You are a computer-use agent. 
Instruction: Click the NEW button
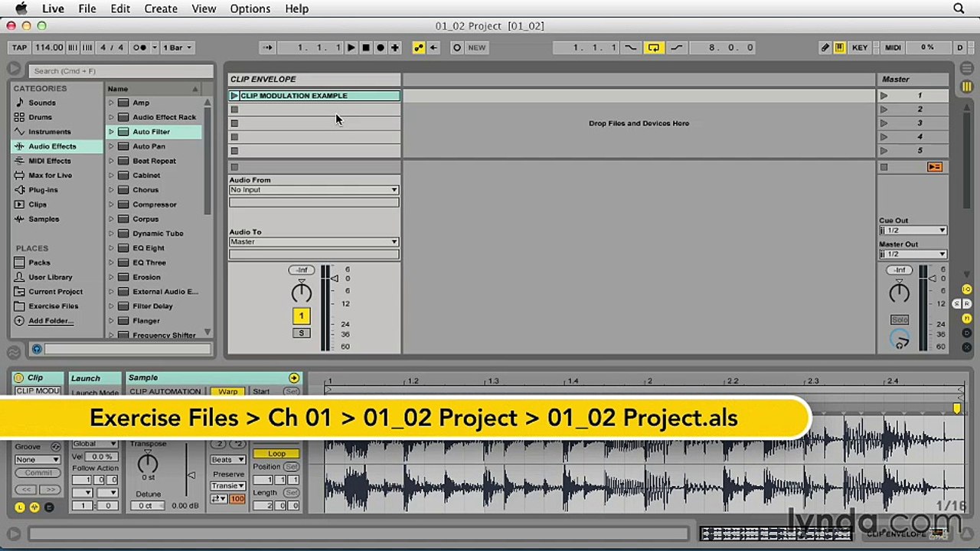476,47
